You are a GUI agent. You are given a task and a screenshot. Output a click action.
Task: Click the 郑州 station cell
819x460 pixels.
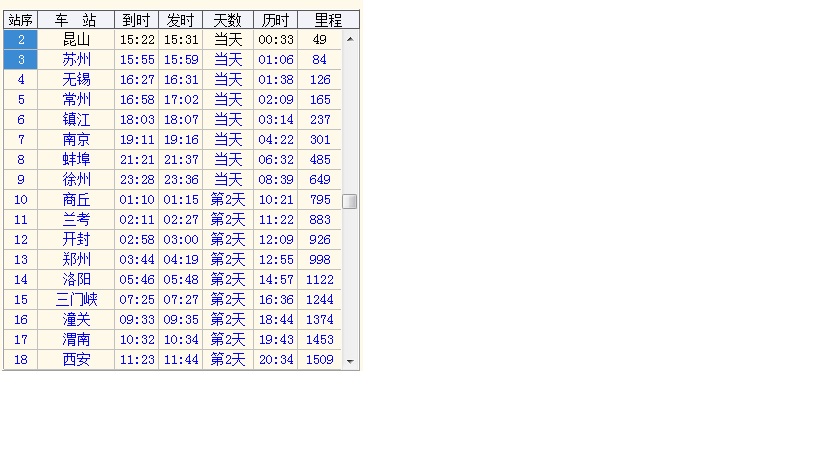tap(76, 260)
